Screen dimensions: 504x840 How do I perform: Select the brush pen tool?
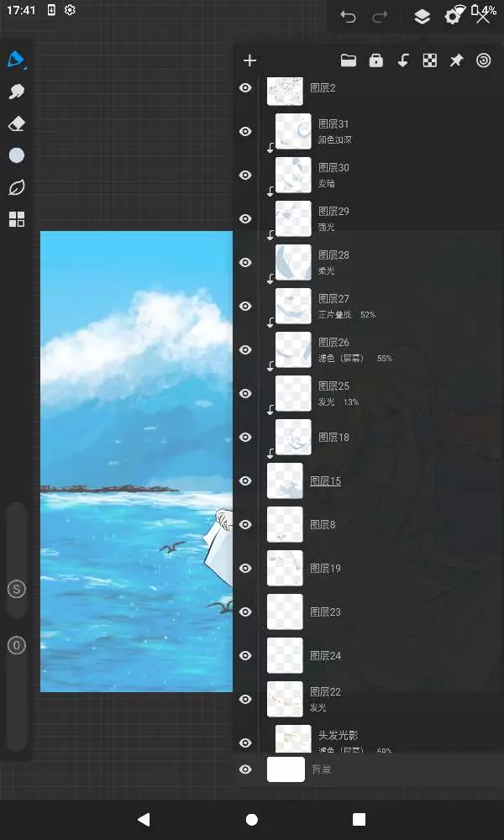click(17, 59)
